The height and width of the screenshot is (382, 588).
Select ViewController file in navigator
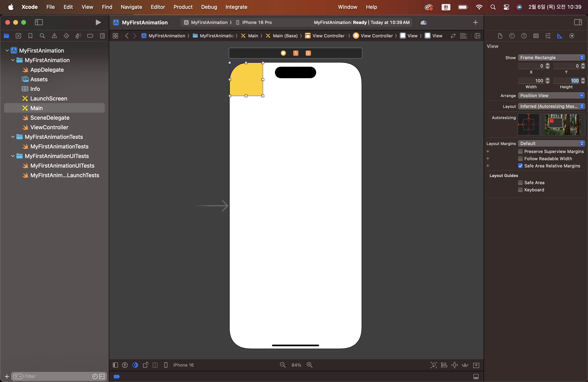49,127
